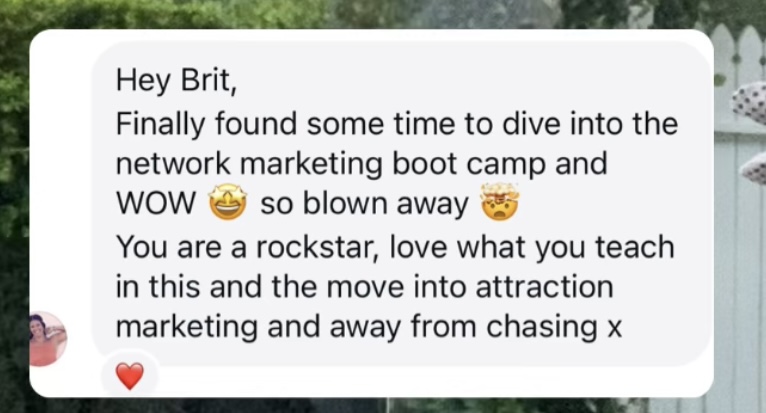Image resolution: width=766 pixels, height=413 pixels.
Task: Click "You are a rockstar" sentence
Action: click(249, 247)
